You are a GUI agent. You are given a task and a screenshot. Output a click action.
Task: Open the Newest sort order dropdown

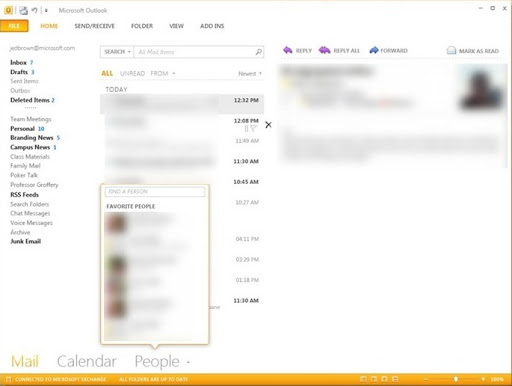(x=250, y=74)
